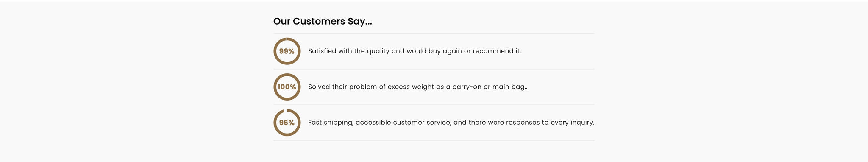Click the 99% circular progress ring
Viewport: 868px width, 162px height.
(x=287, y=51)
